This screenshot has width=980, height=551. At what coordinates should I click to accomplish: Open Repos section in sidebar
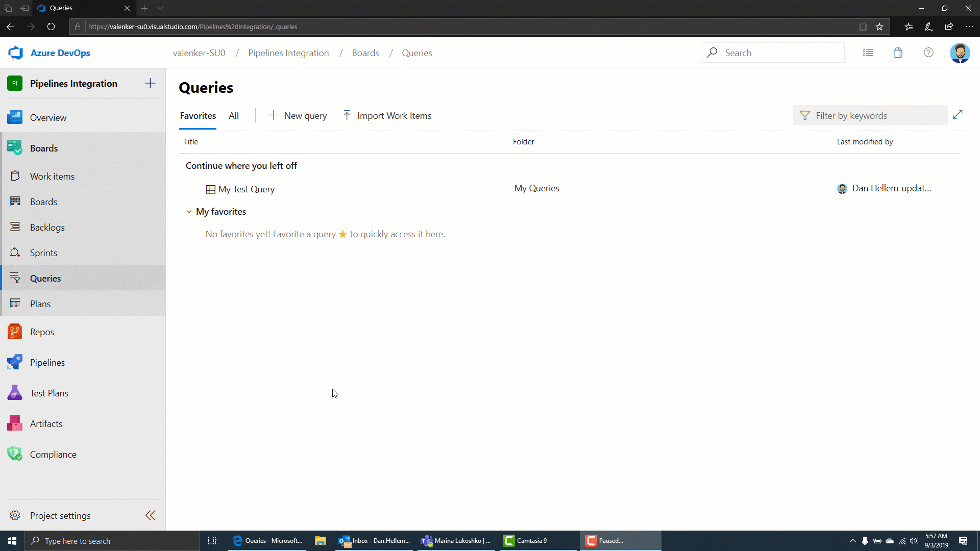point(42,332)
